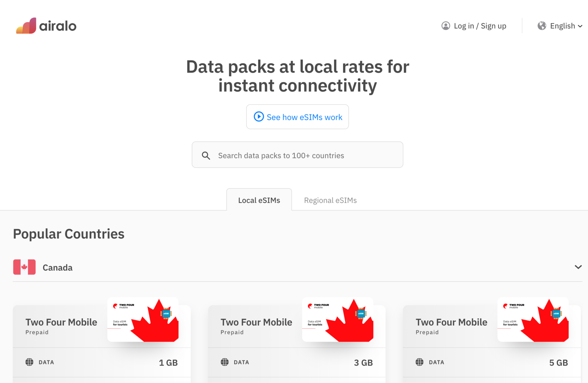
Task: Click the See how eSIMs work button
Action: click(297, 117)
